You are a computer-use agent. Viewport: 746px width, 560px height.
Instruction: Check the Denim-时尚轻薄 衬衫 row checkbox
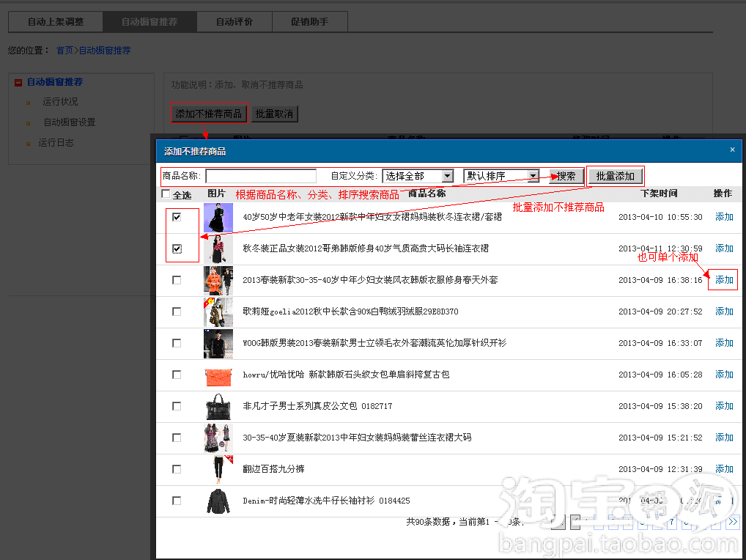point(177,501)
